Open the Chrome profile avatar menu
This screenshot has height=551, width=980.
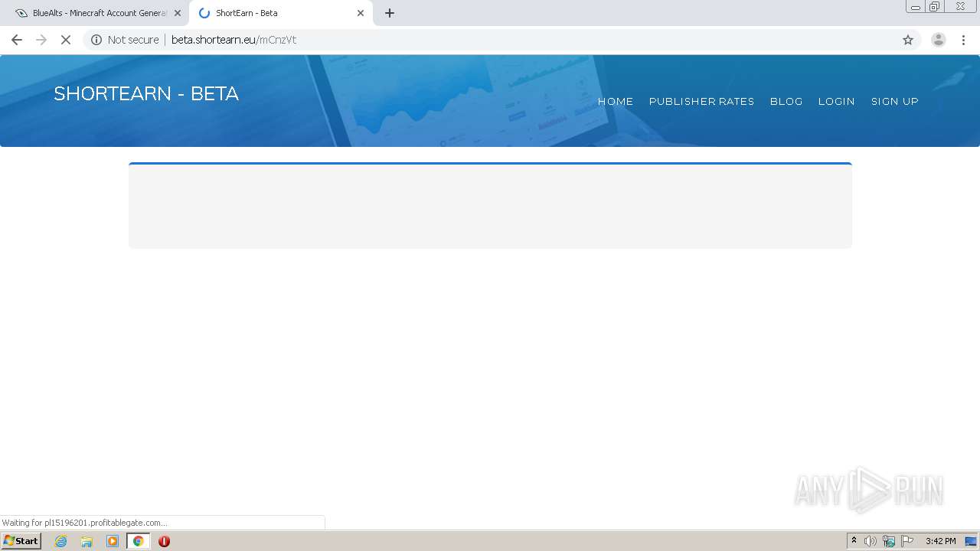coord(939,40)
